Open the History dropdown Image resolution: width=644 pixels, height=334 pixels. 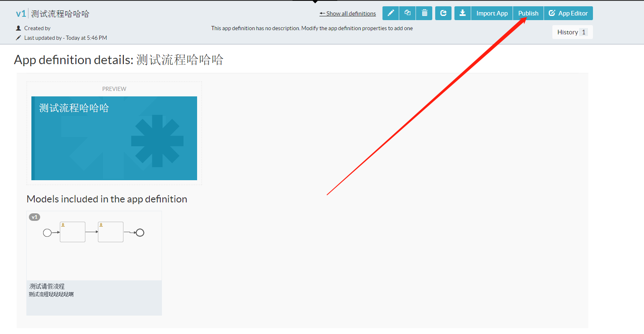point(572,32)
